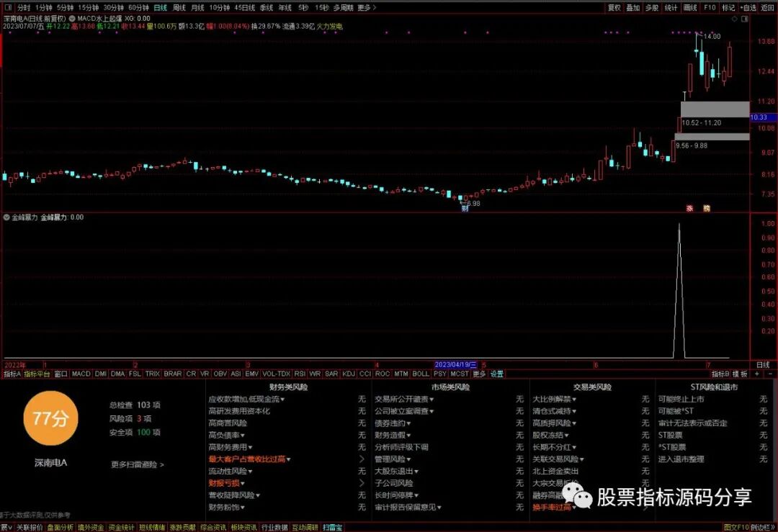Click the 画线 drawing tool button
The image size is (778, 532).
tap(690, 7)
